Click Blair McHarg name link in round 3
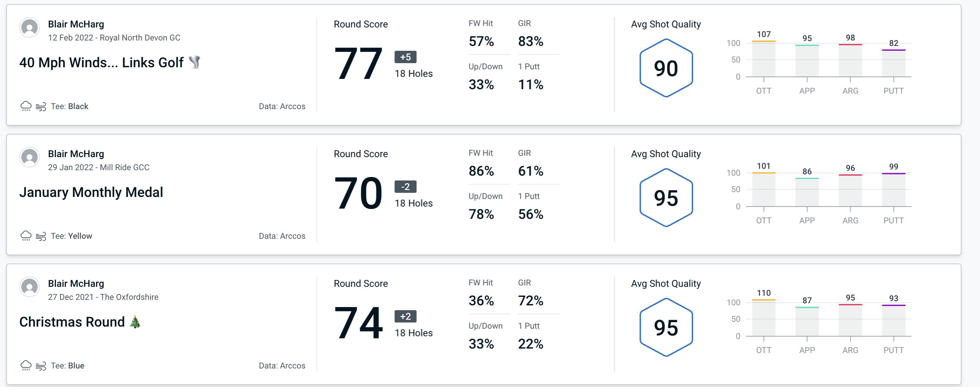980x387 pixels. point(74,283)
